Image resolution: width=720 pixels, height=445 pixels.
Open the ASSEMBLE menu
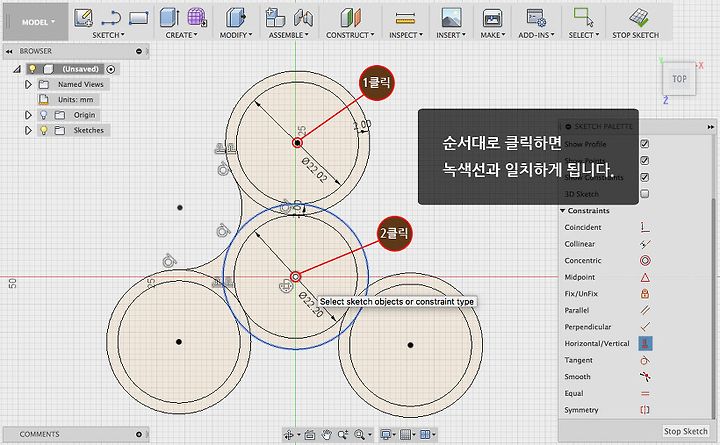point(289,35)
